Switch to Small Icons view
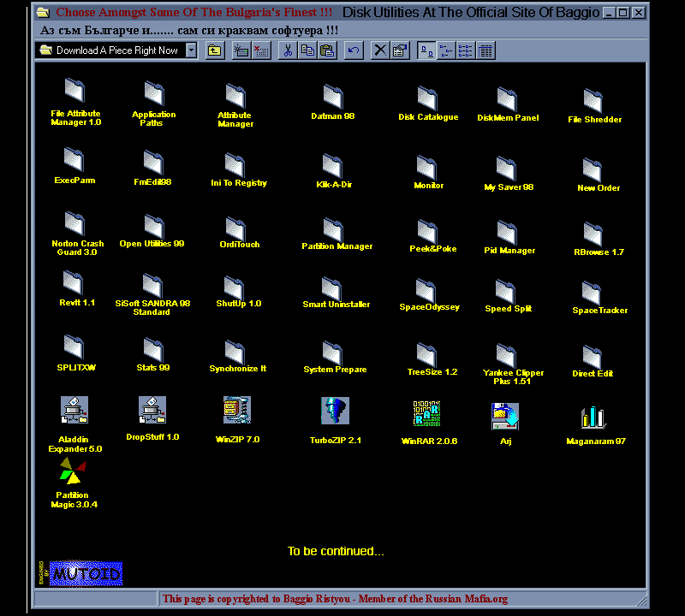Screen dimensions: 685x616 pos(446,50)
